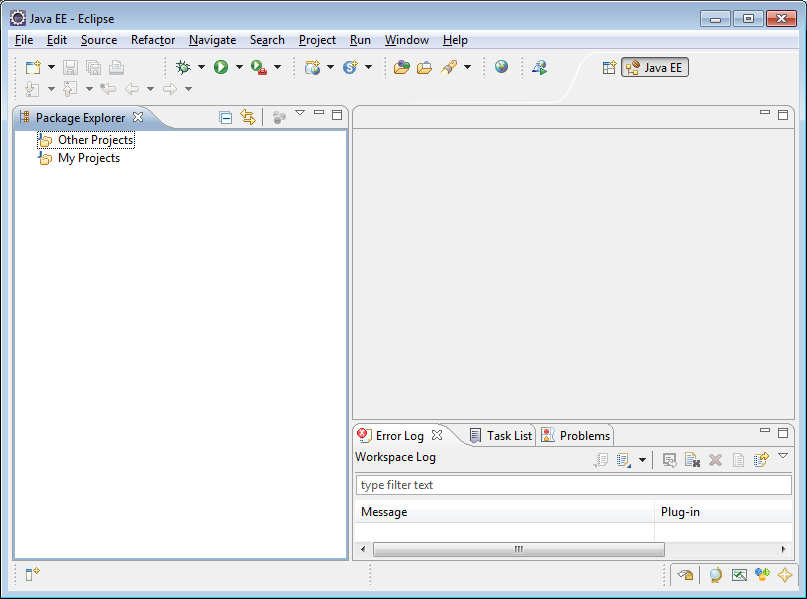
Task: Click the Run External Tools icon
Action: (x=259, y=67)
